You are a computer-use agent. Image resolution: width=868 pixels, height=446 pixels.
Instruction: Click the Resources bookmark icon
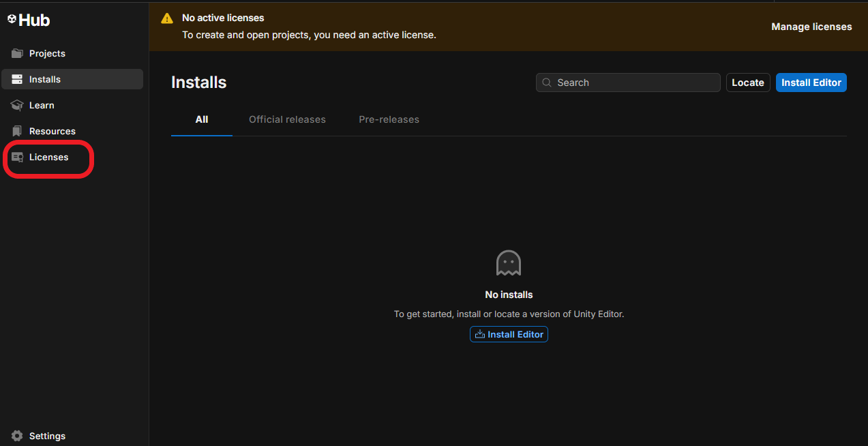click(17, 131)
